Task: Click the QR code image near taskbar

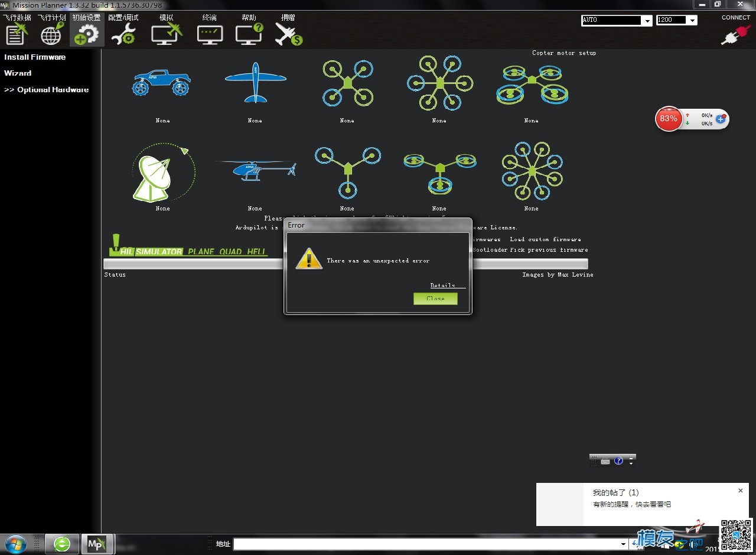Action: pos(736,534)
